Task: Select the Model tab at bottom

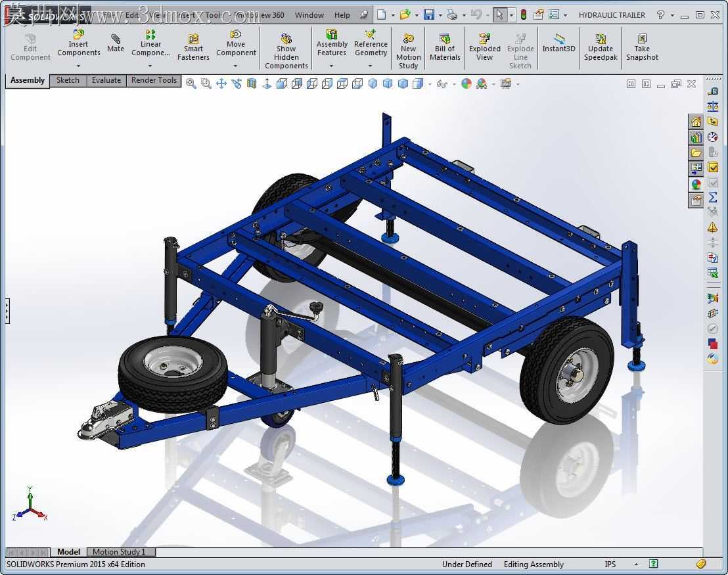Action: point(69,552)
